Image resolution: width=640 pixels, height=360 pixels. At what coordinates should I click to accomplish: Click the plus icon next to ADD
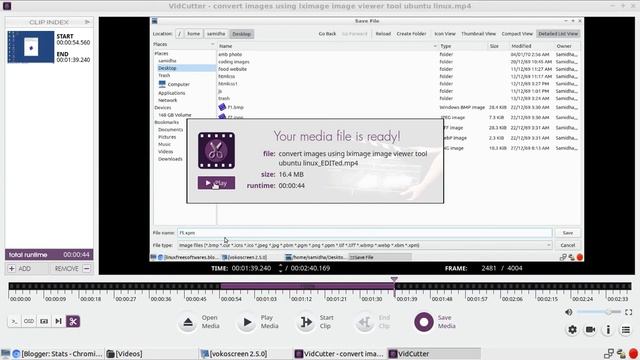point(11,269)
